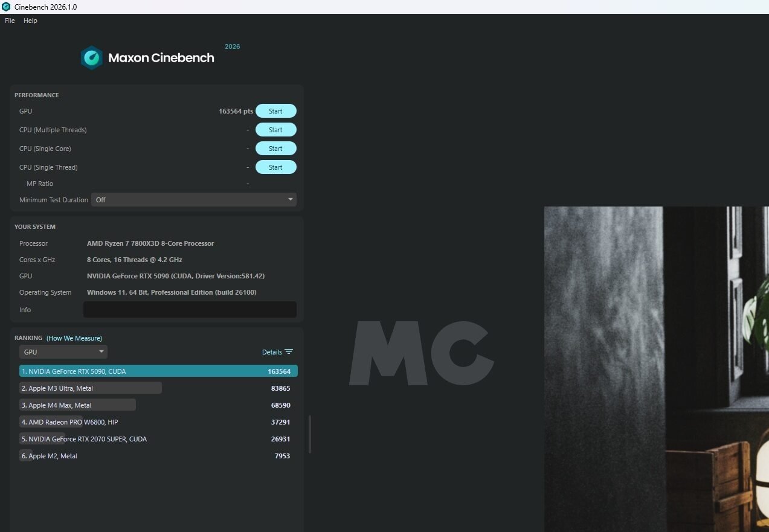
Task: Open the Help menu
Action: click(x=30, y=20)
